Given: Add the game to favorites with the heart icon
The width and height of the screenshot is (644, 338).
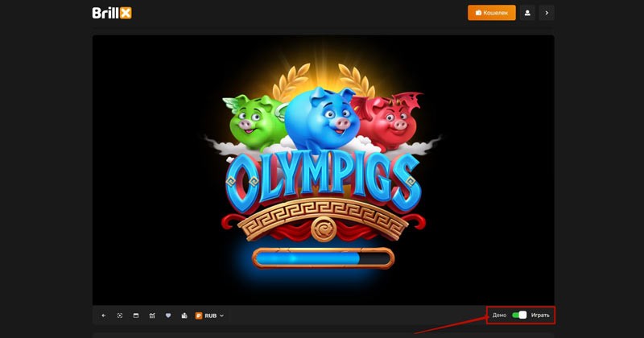Looking at the screenshot, I should (x=168, y=315).
